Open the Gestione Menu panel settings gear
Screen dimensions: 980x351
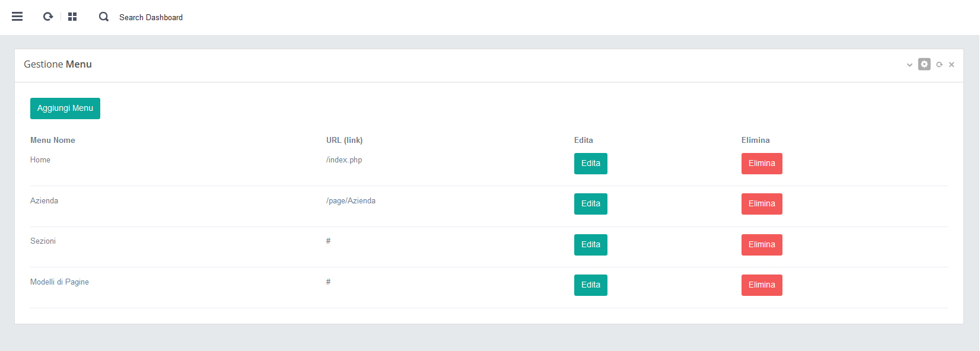(x=924, y=64)
